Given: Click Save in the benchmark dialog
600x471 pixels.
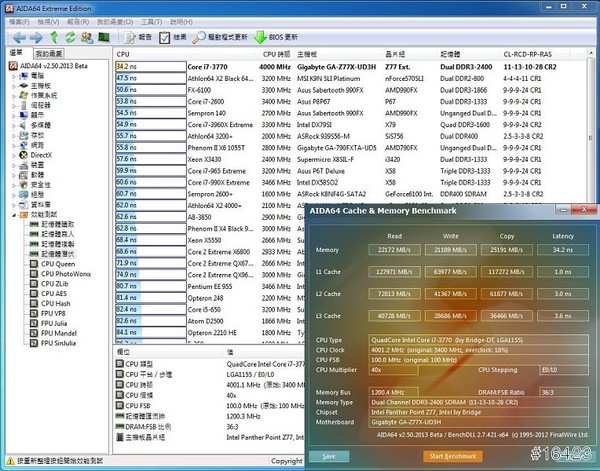Looking at the screenshot, I should [329, 457].
